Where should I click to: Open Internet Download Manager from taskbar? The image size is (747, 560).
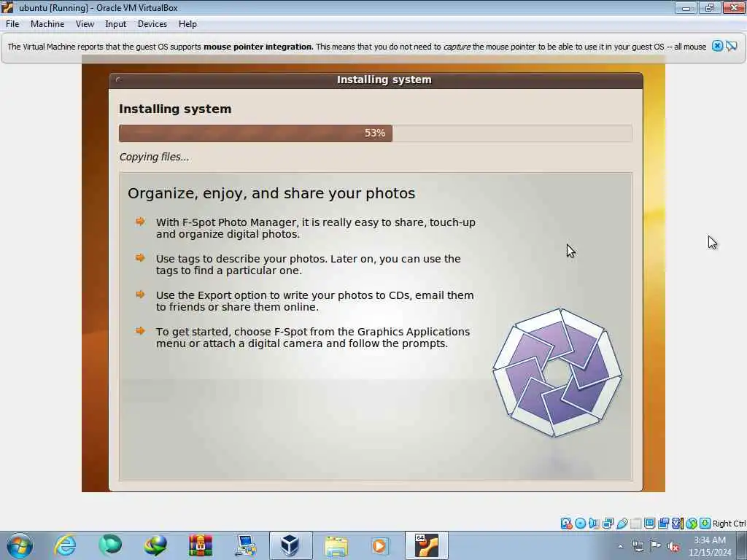tap(155, 545)
